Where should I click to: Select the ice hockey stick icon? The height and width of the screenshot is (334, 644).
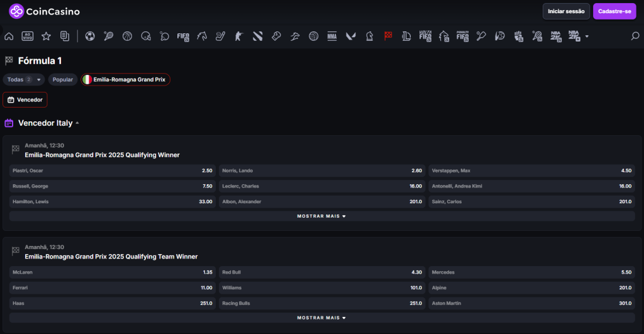[x=220, y=36]
